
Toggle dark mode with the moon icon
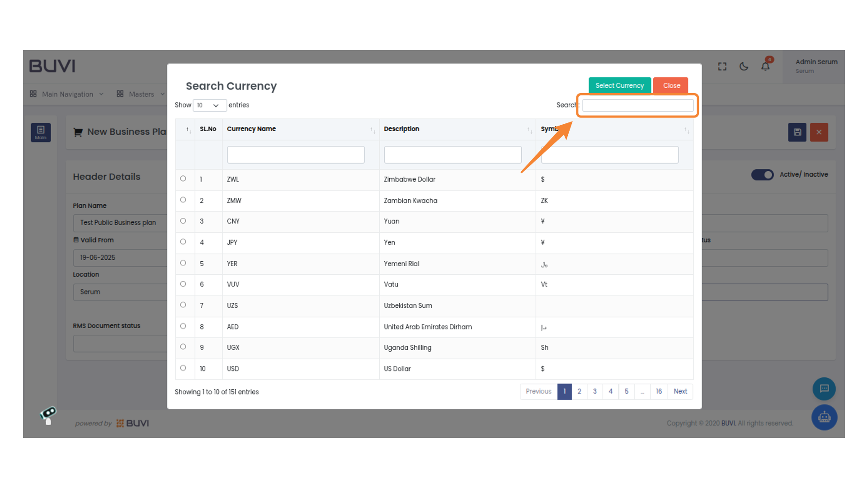tap(744, 66)
